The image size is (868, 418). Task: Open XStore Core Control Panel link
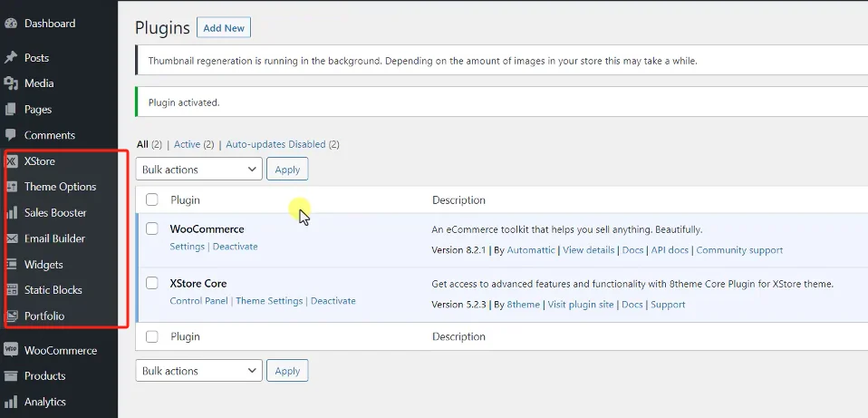[199, 301]
